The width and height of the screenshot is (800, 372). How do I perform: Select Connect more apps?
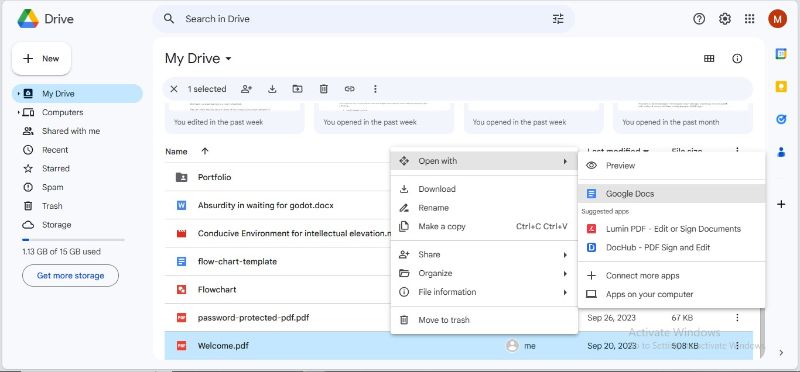[x=671, y=276]
